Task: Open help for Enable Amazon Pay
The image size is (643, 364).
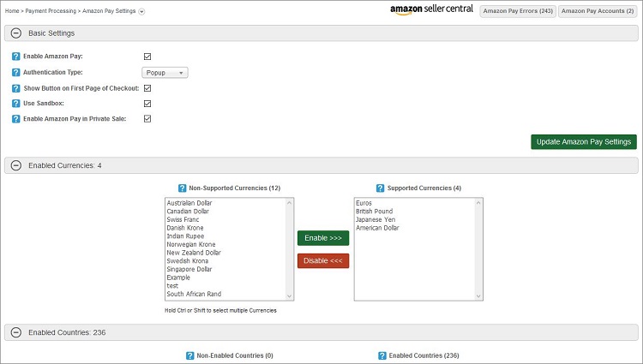Action: (16, 57)
